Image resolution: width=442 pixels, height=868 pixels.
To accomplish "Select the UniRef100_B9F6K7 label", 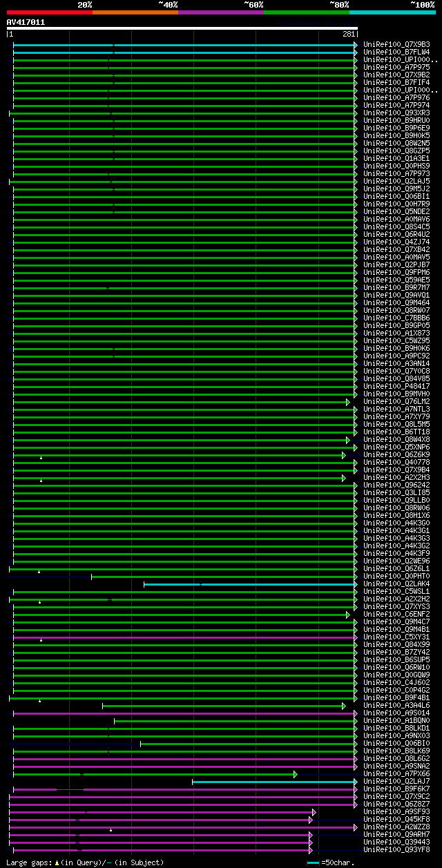I will point(396,789).
